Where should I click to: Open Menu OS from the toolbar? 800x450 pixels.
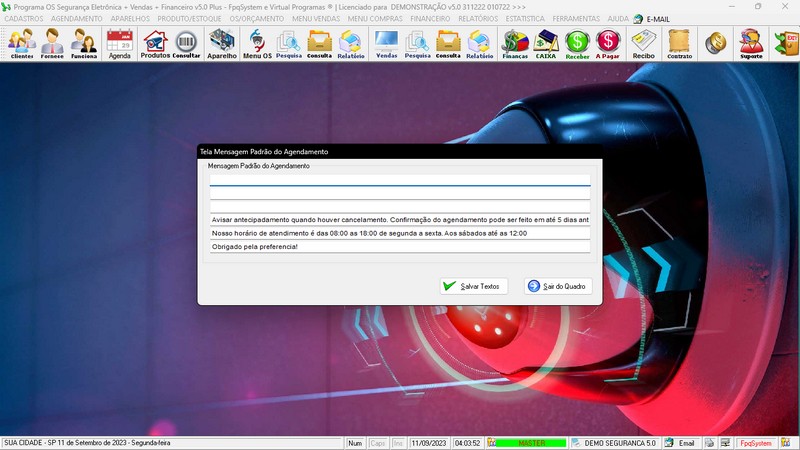(257, 43)
